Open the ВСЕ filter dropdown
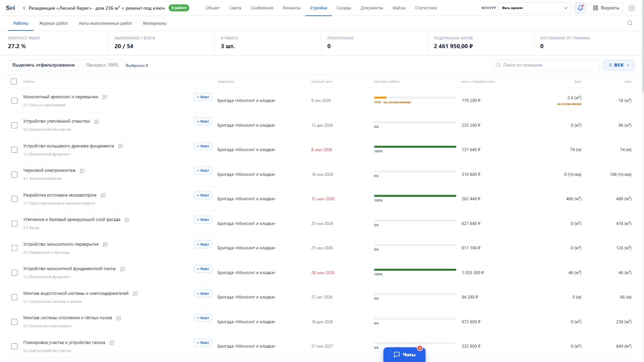 click(619, 65)
